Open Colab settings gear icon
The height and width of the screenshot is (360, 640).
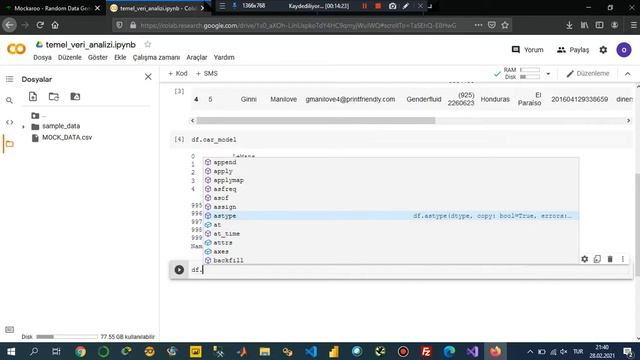point(603,50)
